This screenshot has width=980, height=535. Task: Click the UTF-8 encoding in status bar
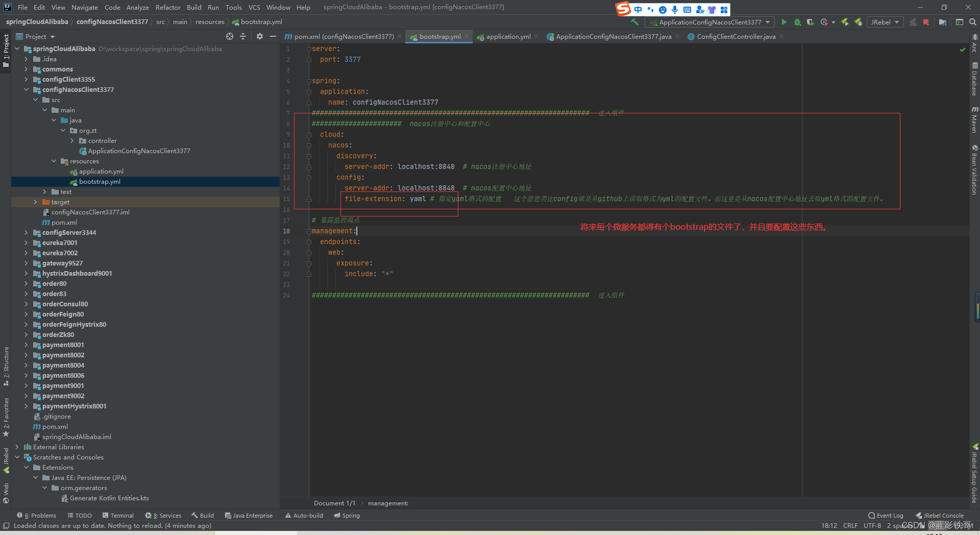point(872,526)
